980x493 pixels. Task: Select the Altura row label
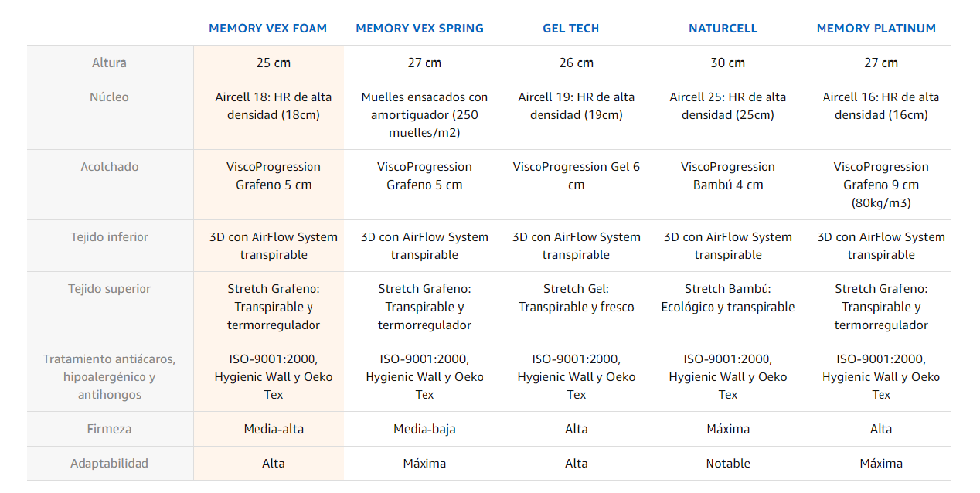click(109, 63)
